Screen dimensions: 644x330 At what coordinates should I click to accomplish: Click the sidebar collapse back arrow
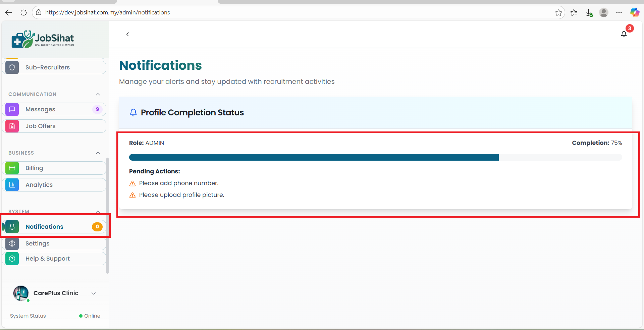click(x=127, y=34)
